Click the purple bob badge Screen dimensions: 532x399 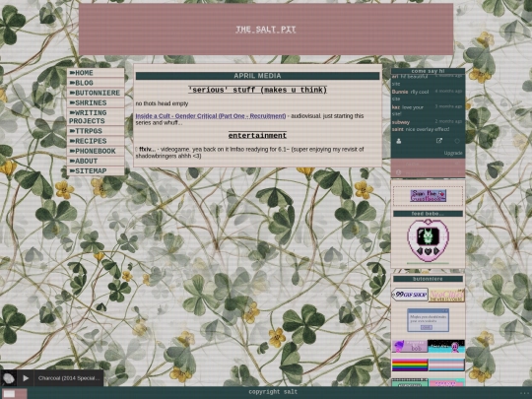click(x=410, y=346)
